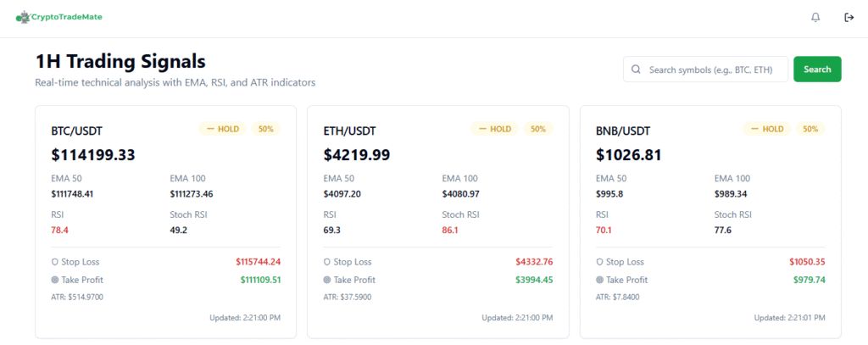Viewport: 868px width, 345px height.
Task: Click the 1H Trading Signals heading
Action: point(120,61)
